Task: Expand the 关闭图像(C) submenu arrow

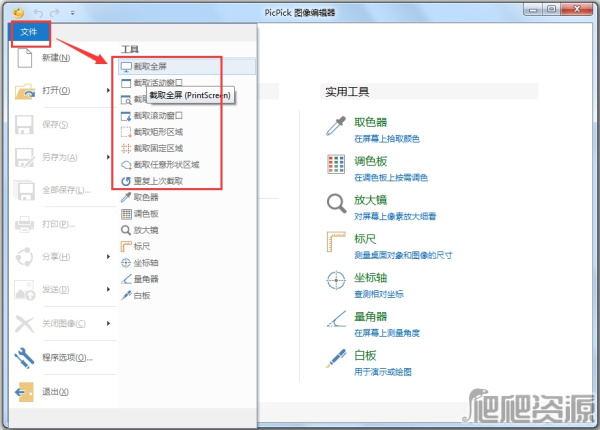Action: (x=108, y=323)
